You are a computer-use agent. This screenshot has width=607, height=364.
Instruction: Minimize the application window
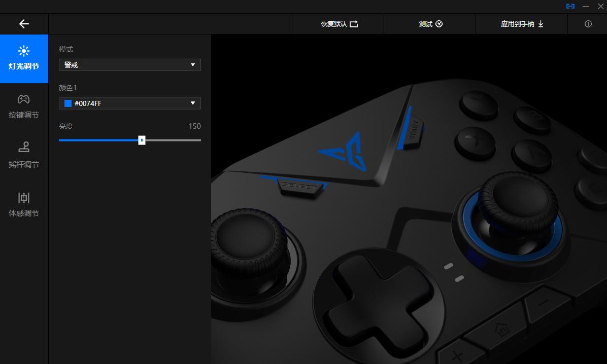[586, 6]
